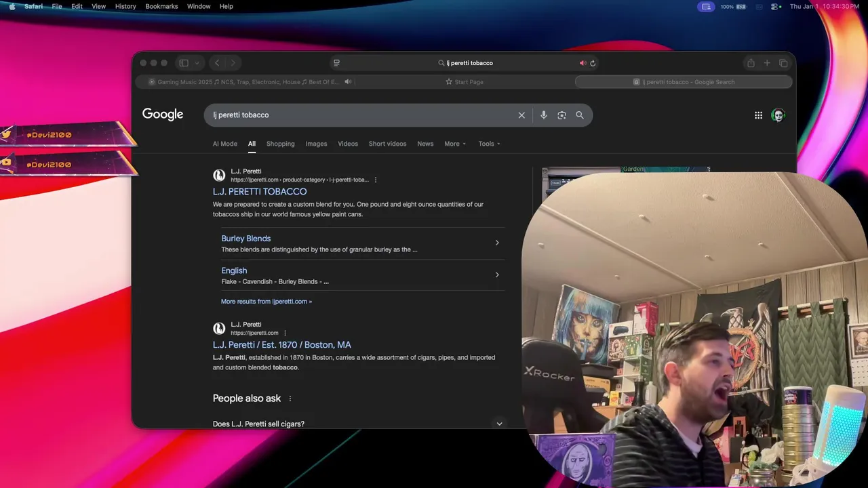
Task: Mute audio via address bar speaker icon
Action: [x=583, y=63]
